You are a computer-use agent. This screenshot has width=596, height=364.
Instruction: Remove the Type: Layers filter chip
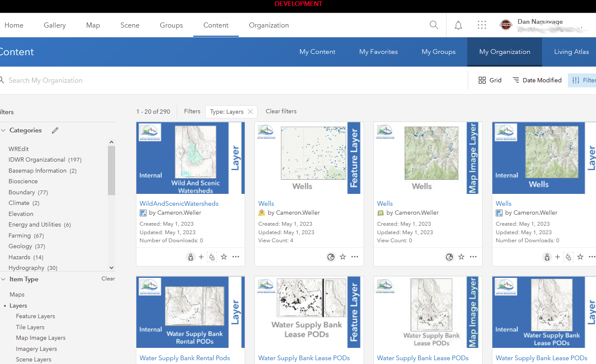[x=250, y=111]
